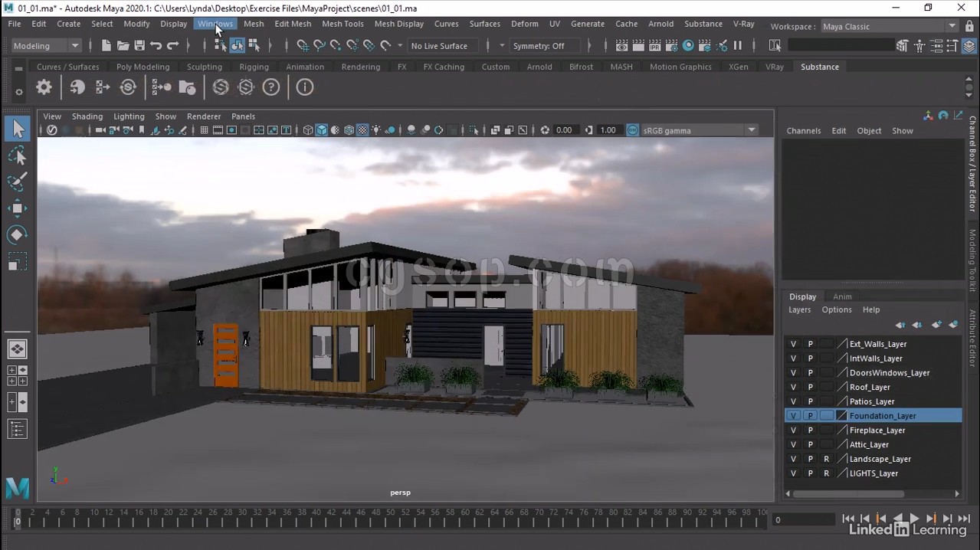Activate the Rotate tool
980x550 pixels.
[x=17, y=234]
